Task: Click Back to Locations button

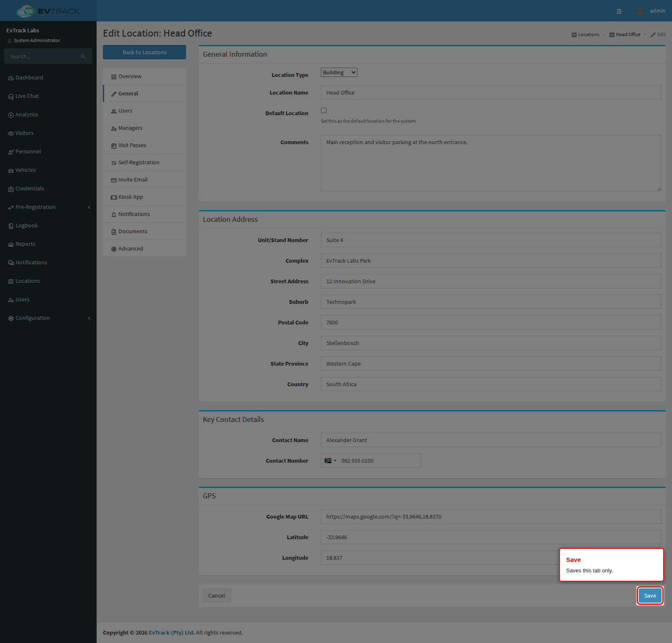Action: (144, 52)
